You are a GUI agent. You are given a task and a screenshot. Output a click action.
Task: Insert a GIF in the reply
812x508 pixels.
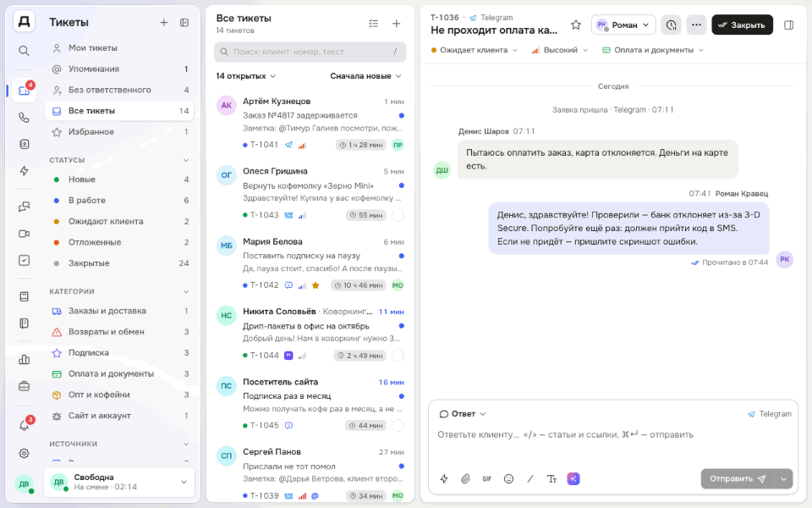point(487,479)
